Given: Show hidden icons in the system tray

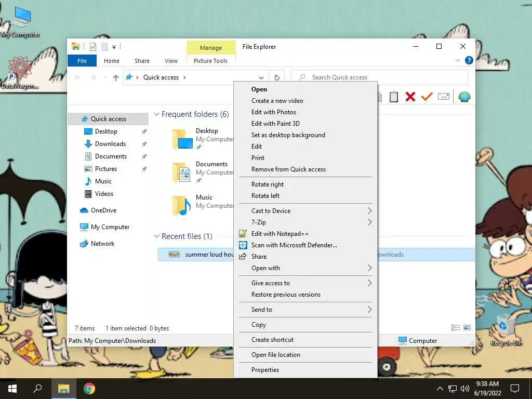Looking at the screenshot, I should point(440,389).
